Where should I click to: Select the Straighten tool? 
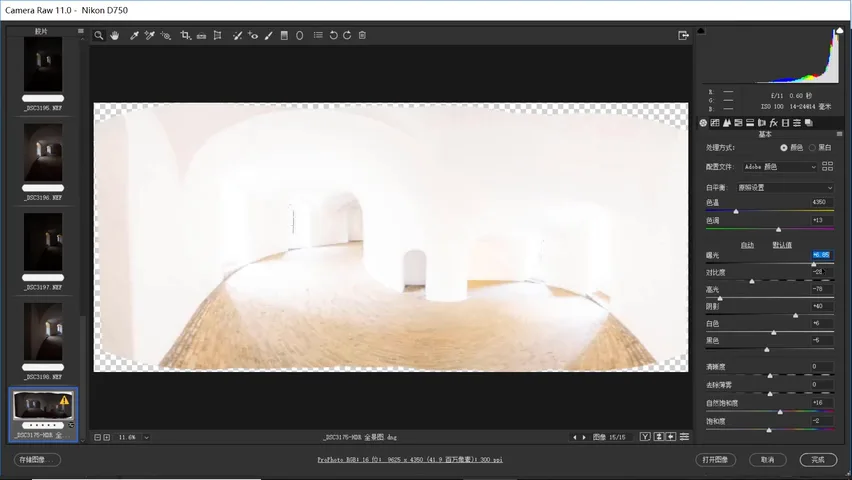click(201, 35)
